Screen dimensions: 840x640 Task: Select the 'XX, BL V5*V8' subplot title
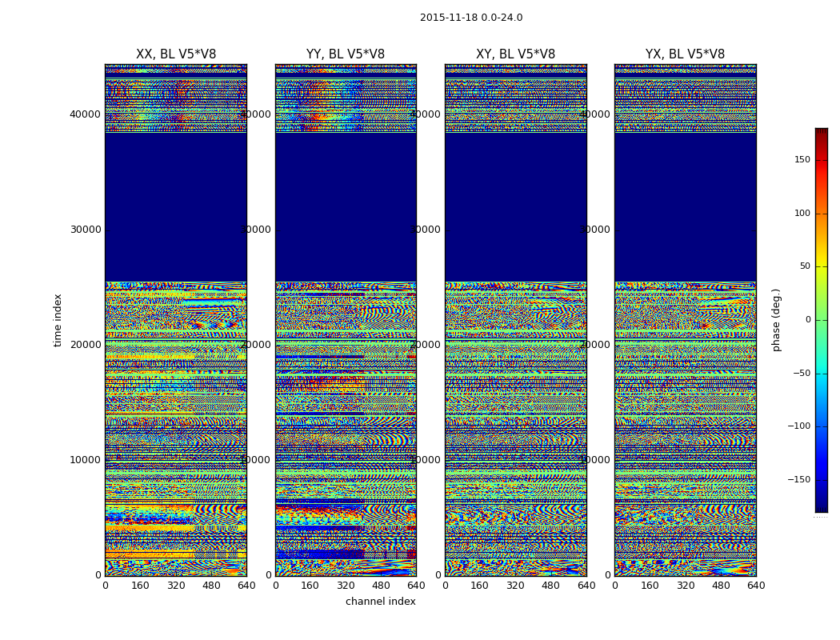pos(176,54)
